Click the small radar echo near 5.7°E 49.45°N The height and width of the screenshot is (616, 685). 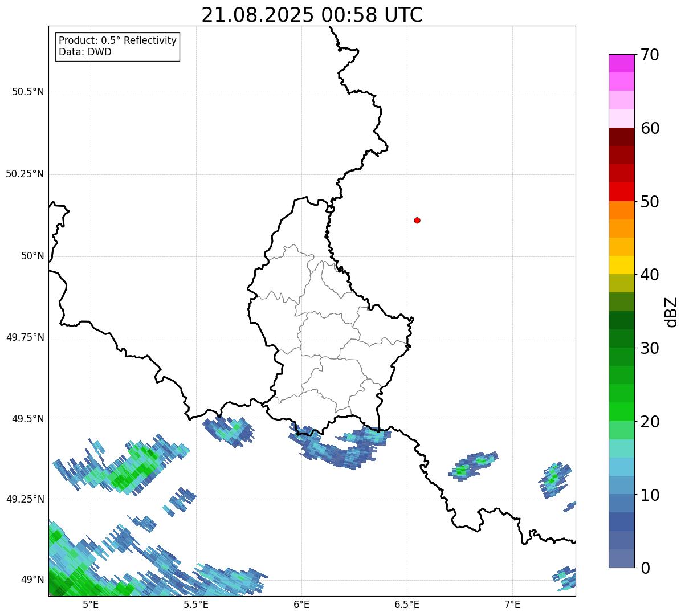pos(229,431)
